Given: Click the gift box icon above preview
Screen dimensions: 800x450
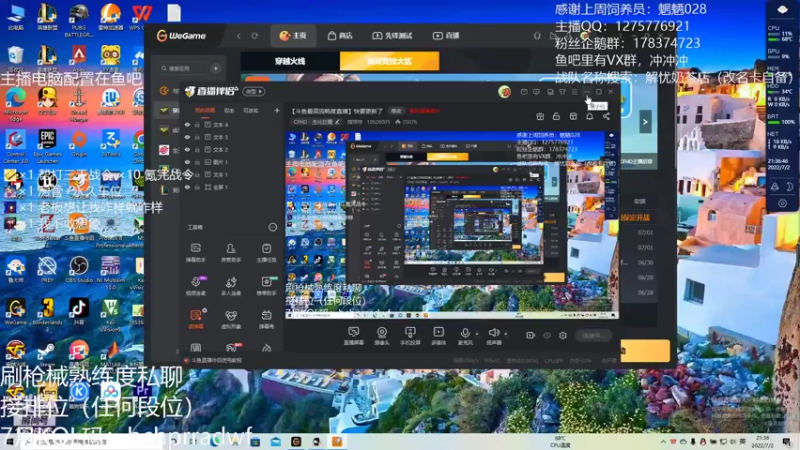Looking at the screenshot, I should 540,116.
